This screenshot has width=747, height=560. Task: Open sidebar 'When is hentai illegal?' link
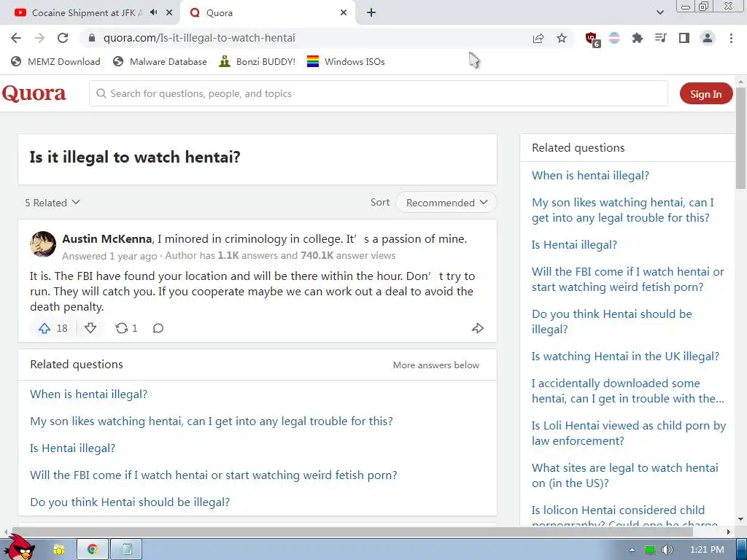tap(590, 176)
